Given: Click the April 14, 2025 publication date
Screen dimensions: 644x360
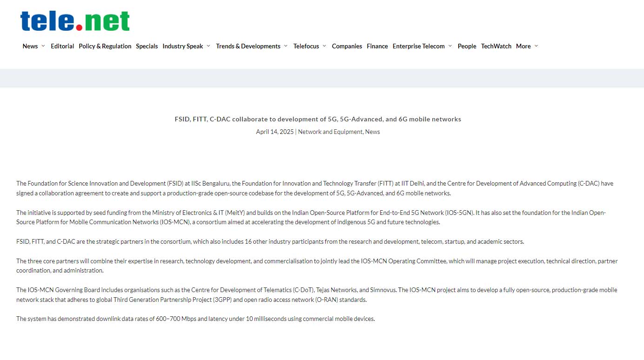Looking at the screenshot, I should [275, 132].
